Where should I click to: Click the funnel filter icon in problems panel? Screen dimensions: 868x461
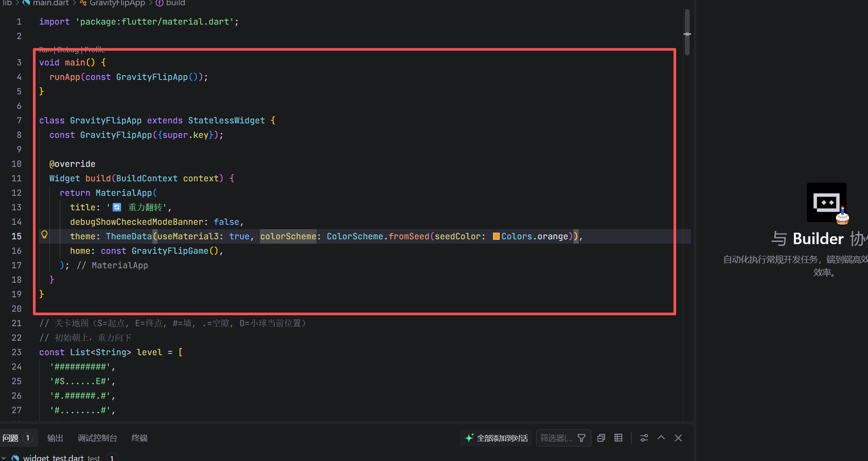(582, 438)
